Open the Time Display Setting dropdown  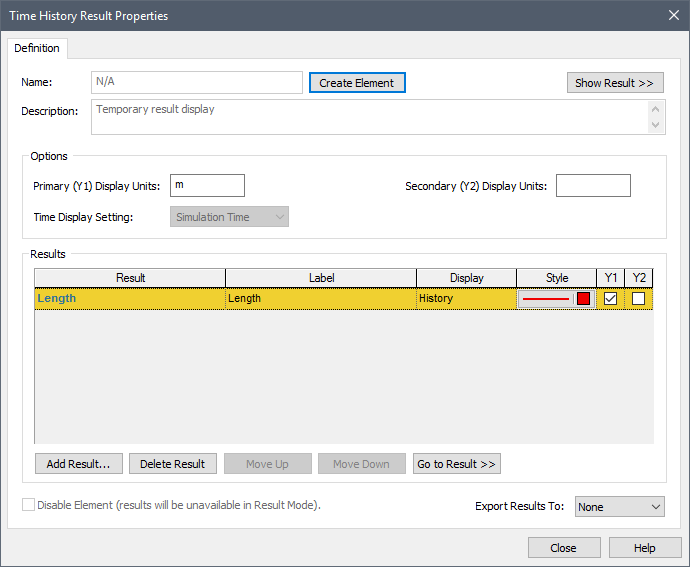(x=229, y=217)
